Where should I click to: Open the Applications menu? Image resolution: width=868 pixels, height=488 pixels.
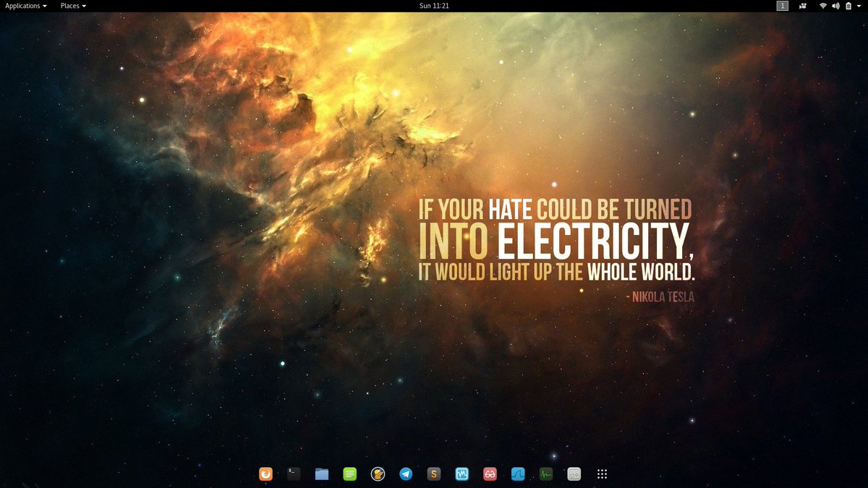coord(25,6)
